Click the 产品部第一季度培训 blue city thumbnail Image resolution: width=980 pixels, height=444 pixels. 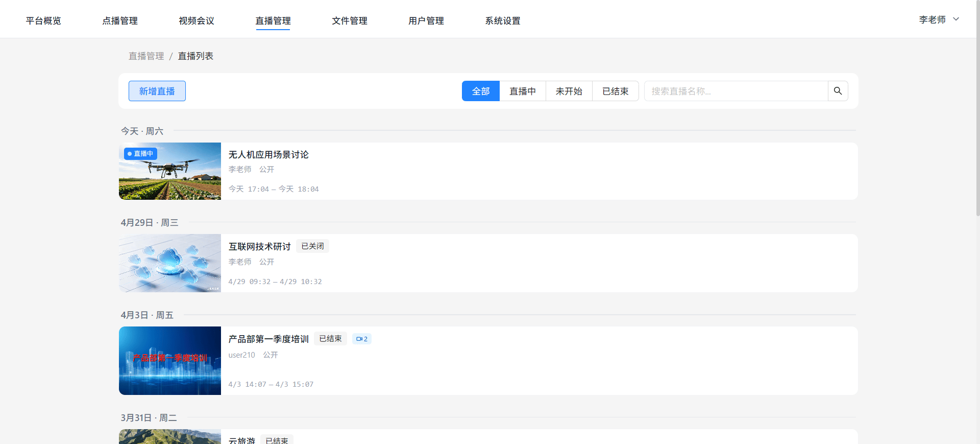pos(170,361)
